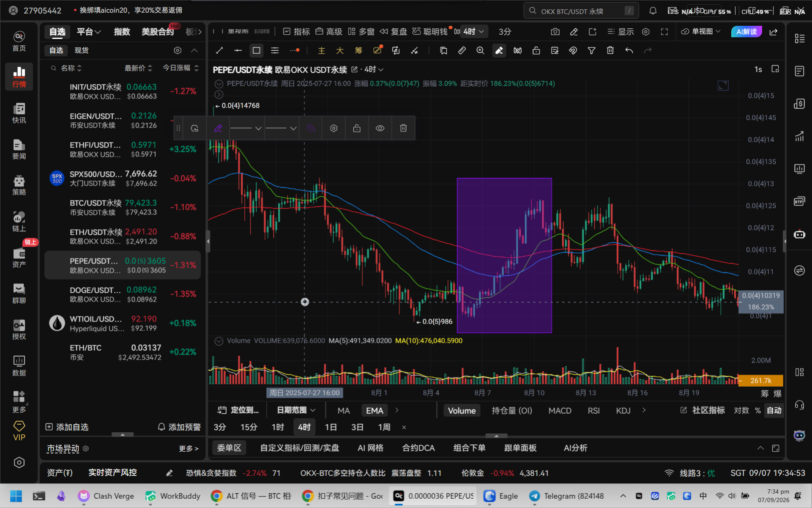The image size is (812, 508).
Task: Select the BTC/USDT永续 watchlist row
Action: (123, 207)
